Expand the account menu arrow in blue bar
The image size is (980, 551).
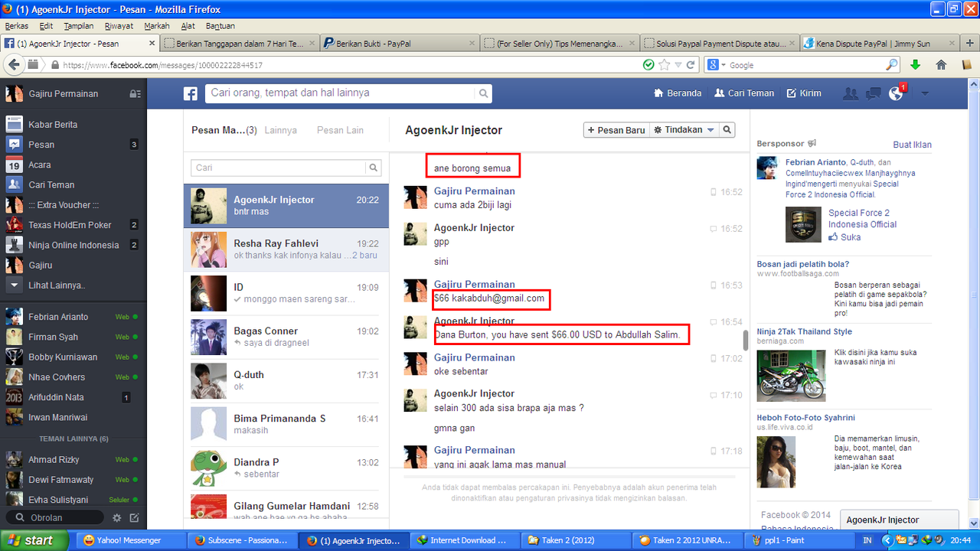(925, 93)
